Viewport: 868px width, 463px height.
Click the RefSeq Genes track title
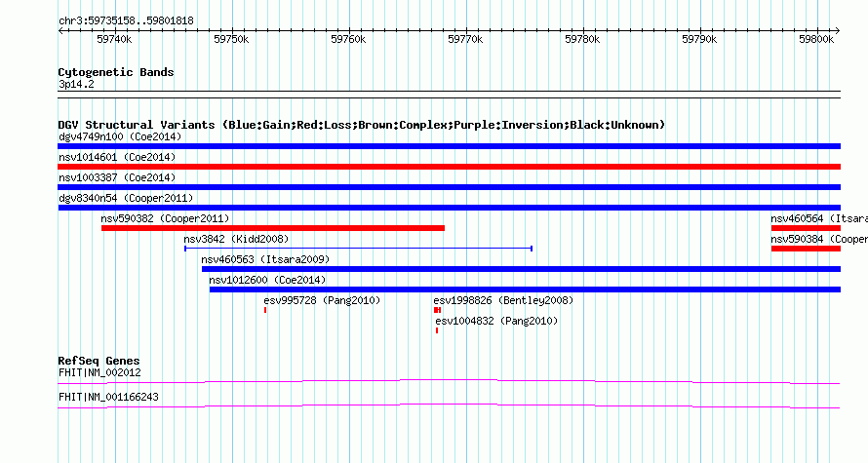pos(99,361)
